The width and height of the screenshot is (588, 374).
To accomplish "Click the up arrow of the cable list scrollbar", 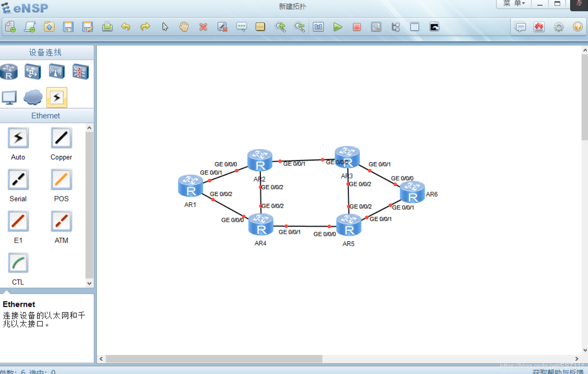I will pos(89,128).
